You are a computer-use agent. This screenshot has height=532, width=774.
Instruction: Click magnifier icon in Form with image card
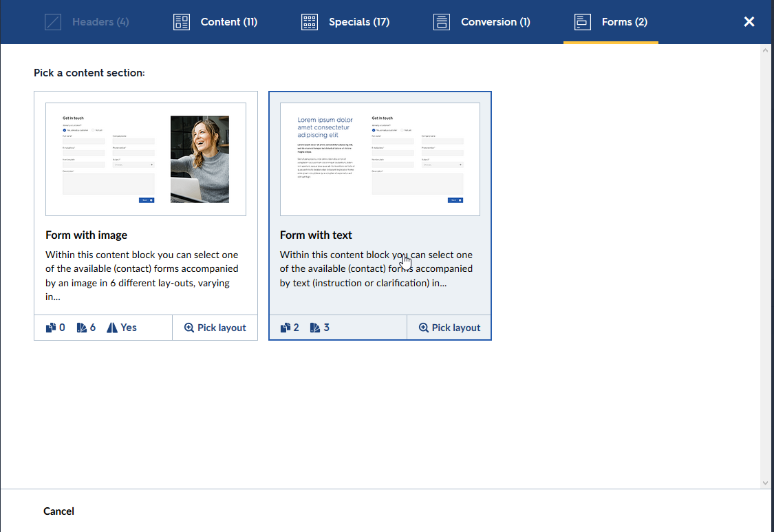point(189,328)
